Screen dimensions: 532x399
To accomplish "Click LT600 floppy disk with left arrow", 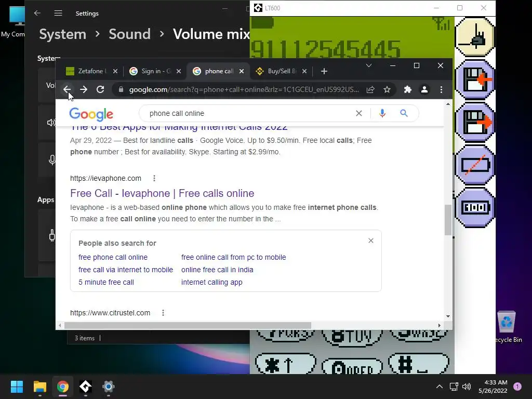I will 475,79.
